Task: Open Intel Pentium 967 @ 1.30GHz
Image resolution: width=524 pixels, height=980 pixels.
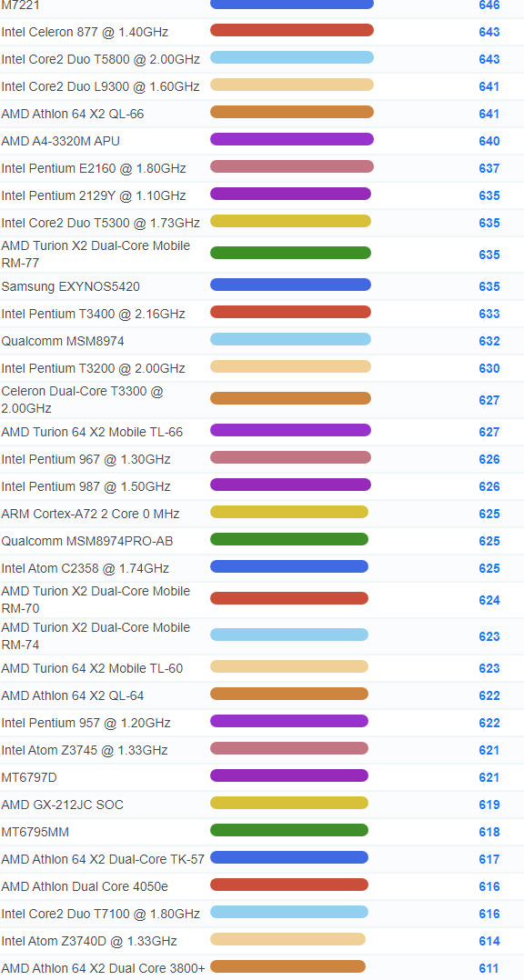Action: (x=86, y=459)
